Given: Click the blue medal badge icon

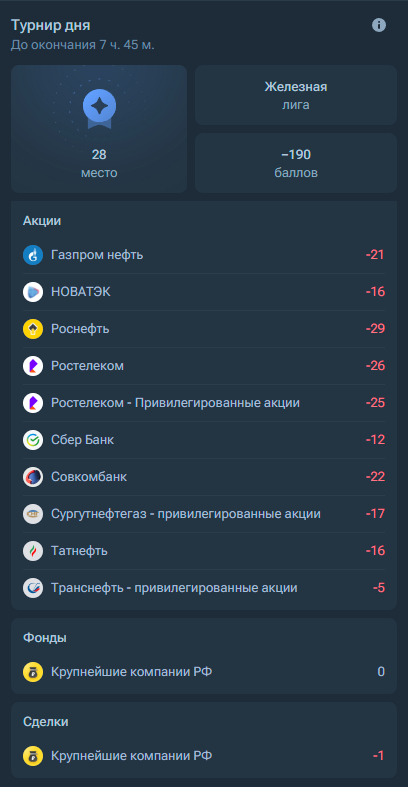Looking at the screenshot, I should pyautogui.click(x=99, y=108).
